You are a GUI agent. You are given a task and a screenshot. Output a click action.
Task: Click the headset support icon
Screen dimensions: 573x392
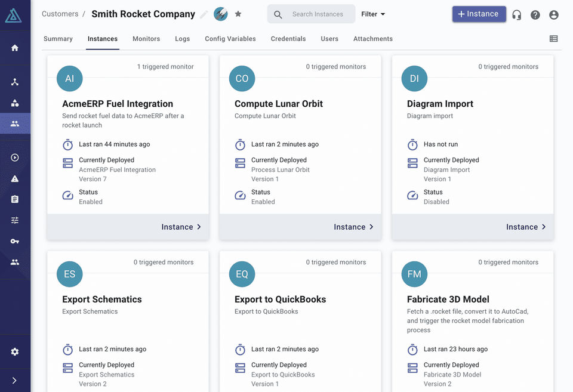pos(517,14)
